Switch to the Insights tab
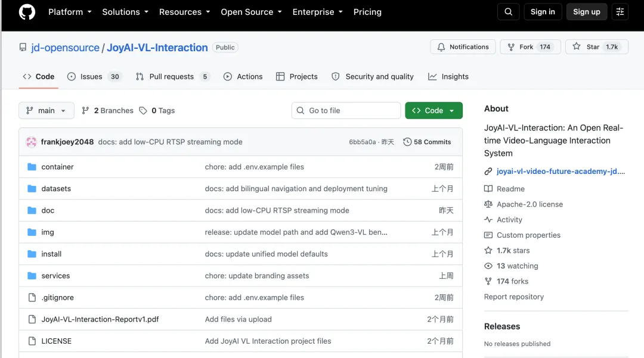Viewport: 644px width, 358px height. [x=448, y=77]
